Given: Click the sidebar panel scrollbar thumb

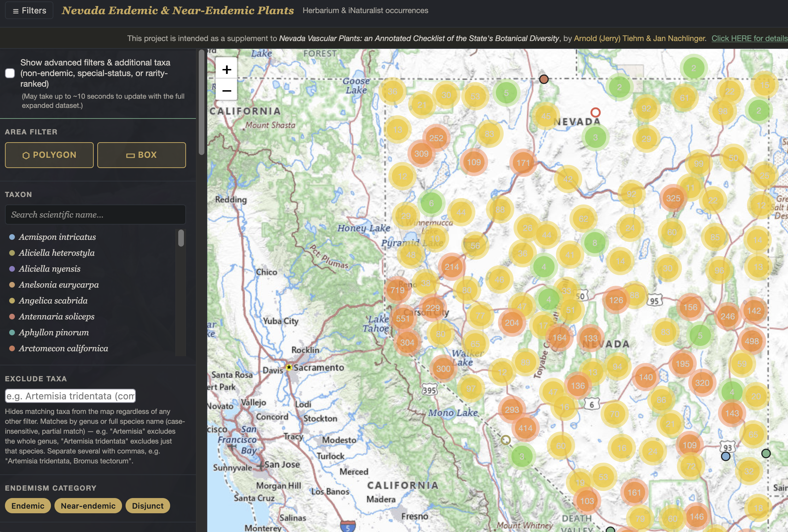Looking at the screenshot, I should (x=202, y=103).
